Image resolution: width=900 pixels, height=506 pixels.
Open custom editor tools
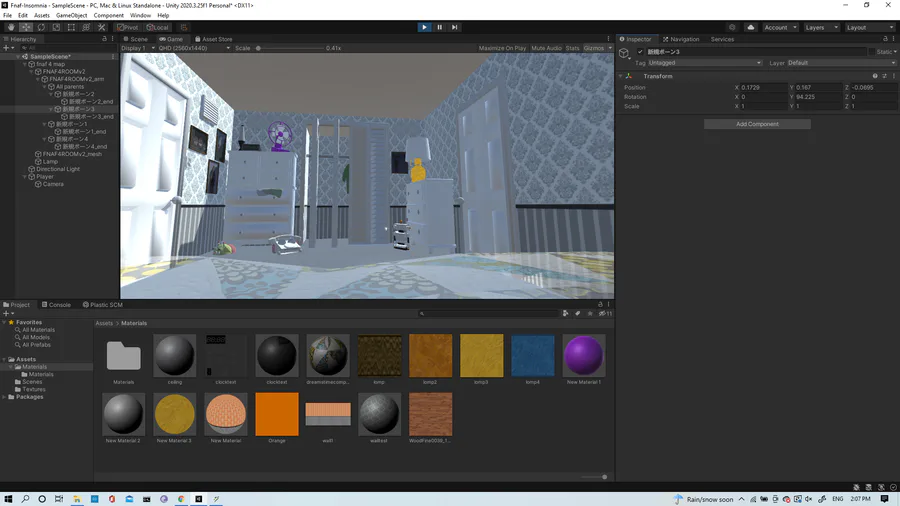click(x=101, y=27)
